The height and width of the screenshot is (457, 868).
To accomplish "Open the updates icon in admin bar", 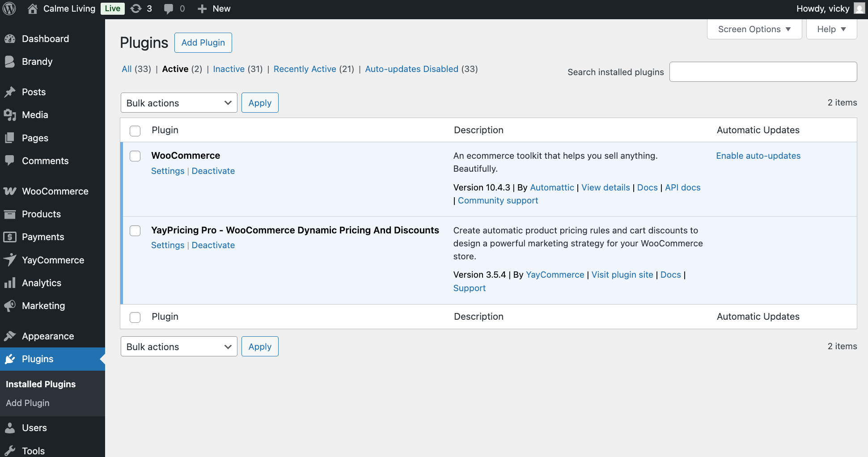I will click(x=136, y=8).
